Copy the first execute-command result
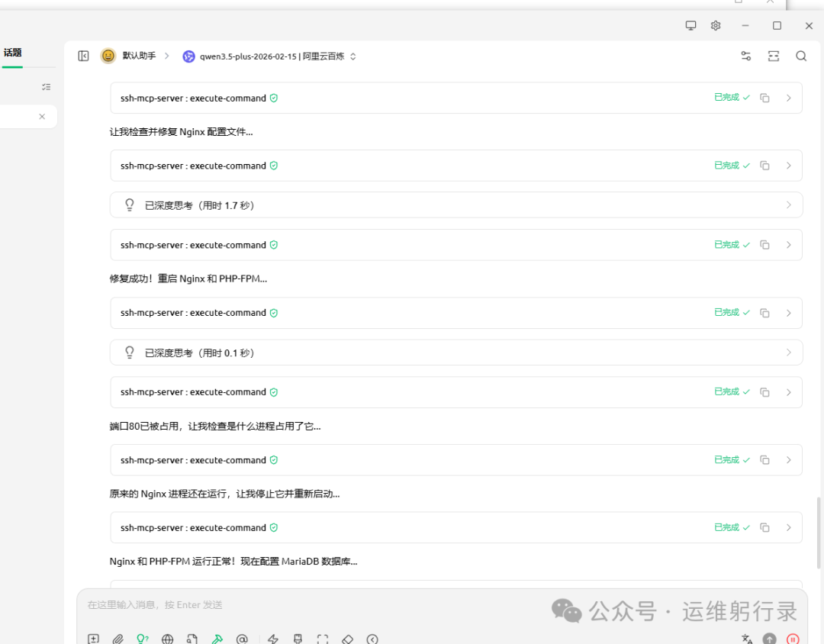824x644 pixels. (x=764, y=98)
